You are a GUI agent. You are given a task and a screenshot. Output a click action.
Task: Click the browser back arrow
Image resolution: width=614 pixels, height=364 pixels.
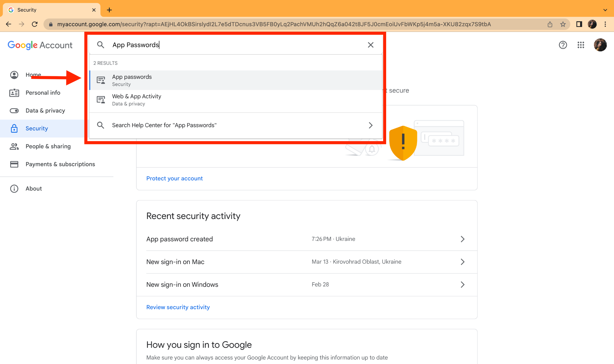click(8, 24)
